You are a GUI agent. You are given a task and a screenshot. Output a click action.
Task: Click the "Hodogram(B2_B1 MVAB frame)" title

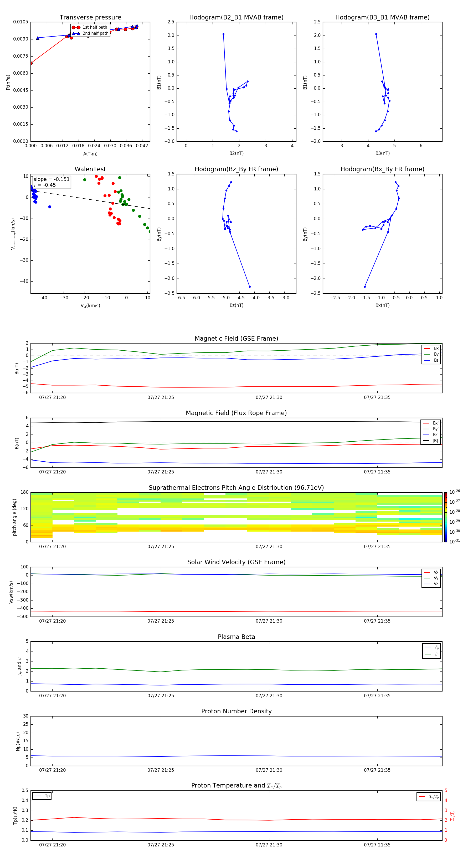tap(236, 18)
